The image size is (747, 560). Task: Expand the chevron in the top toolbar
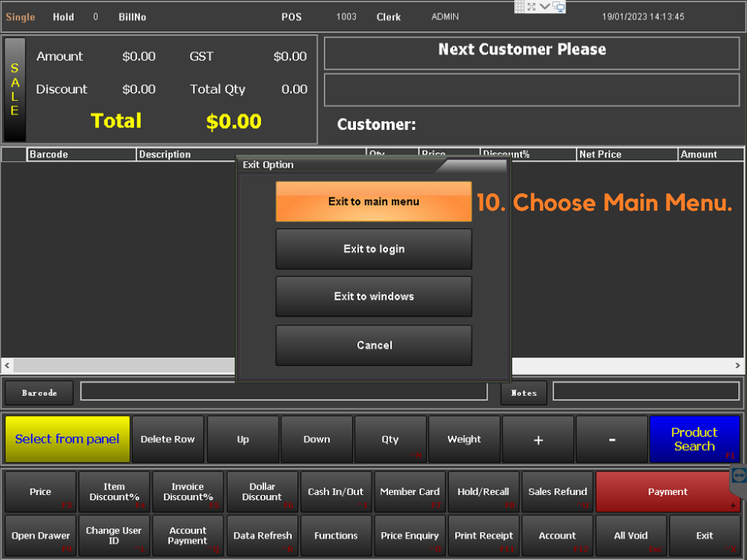tap(545, 7)
